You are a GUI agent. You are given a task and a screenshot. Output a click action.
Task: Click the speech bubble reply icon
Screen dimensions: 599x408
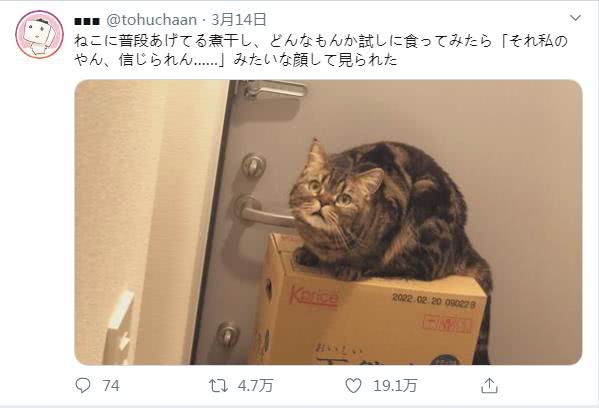coord(83,385)
